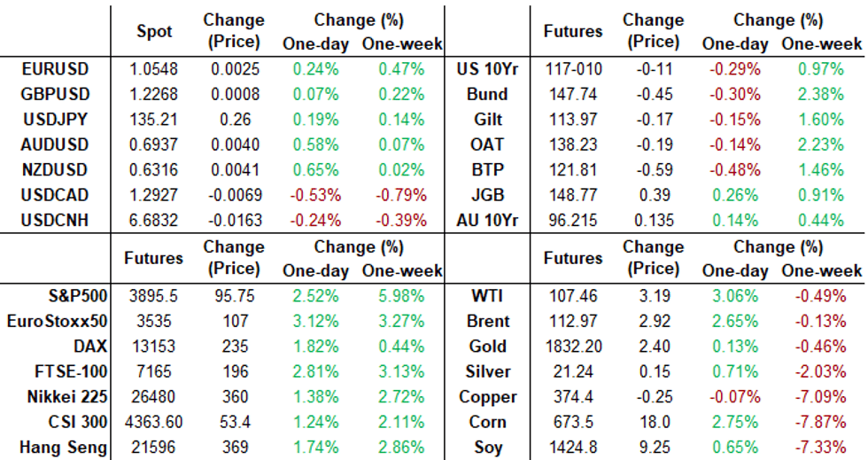Click the Bund futures price 147.74
The image size is (868, 460).
point(573,94)
